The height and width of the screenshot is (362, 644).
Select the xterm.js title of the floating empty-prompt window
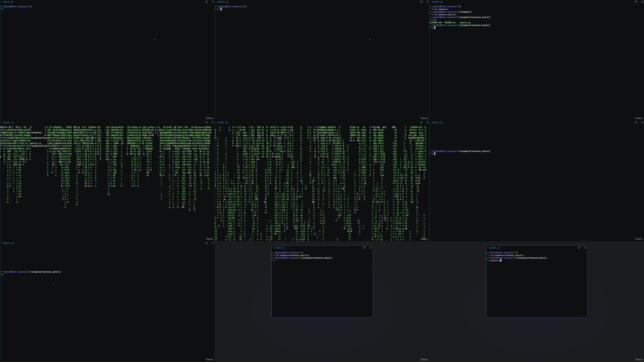point(279,248)
